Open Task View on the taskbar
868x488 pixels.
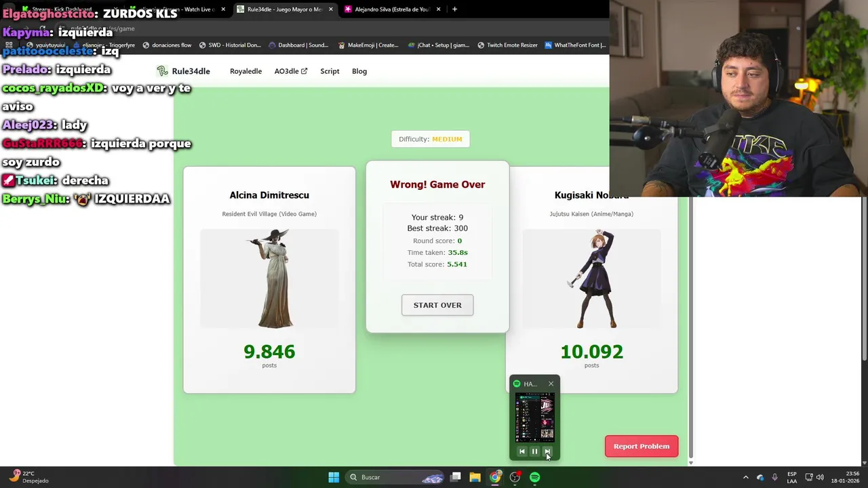click(x=456, y=477)
